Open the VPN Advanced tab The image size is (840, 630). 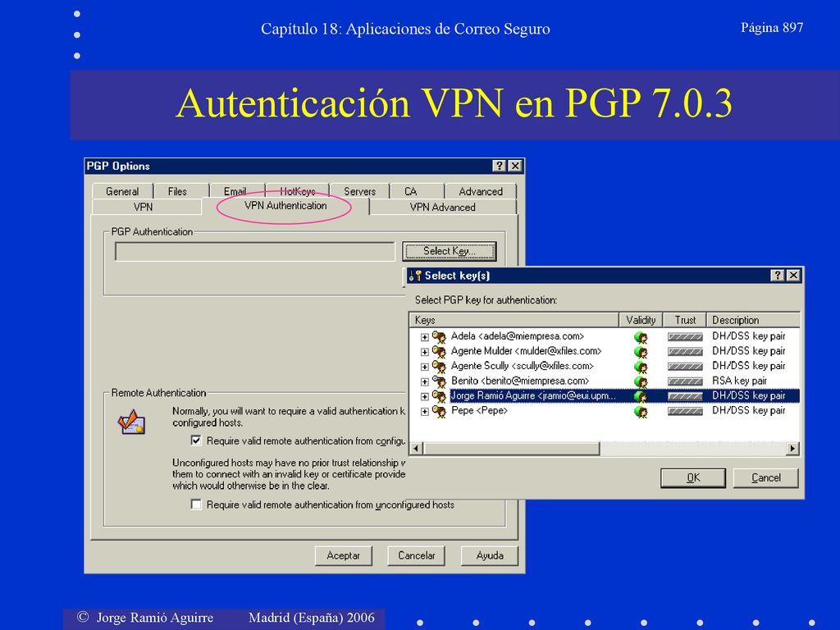click(x=442, y=207)
